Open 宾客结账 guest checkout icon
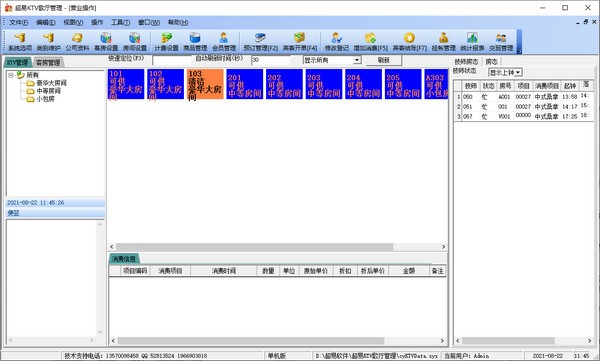Image resolution: width=600 pixels, height=361 pixels. (x=409, y=42)
